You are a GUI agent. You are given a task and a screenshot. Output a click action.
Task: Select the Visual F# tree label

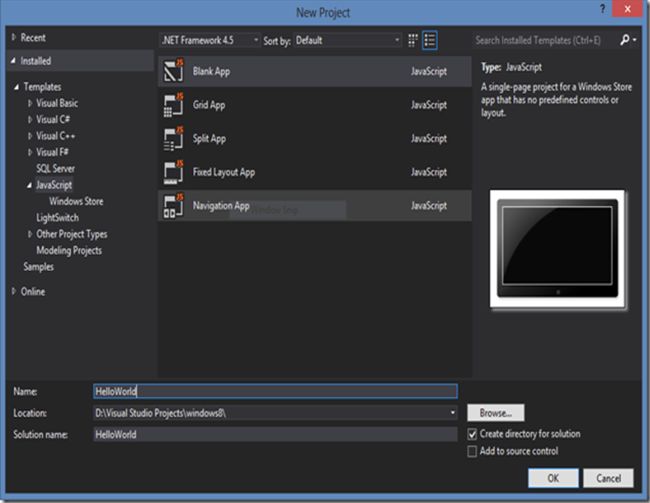[53, 152]
